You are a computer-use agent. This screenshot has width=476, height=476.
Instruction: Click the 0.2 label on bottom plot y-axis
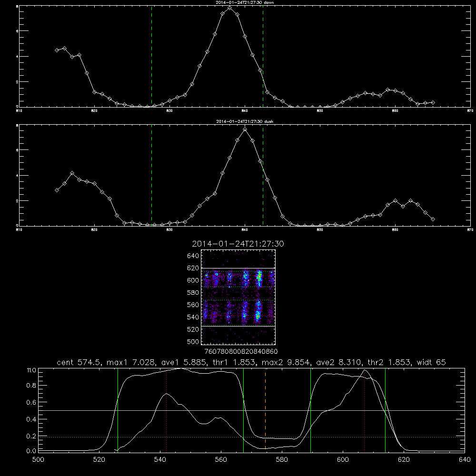pos(31,436)
